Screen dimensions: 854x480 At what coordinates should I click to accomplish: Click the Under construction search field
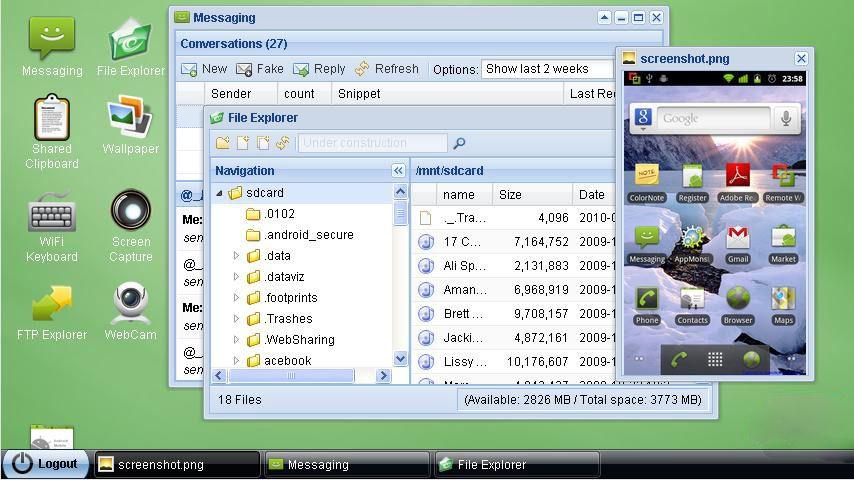click(372, 143)
